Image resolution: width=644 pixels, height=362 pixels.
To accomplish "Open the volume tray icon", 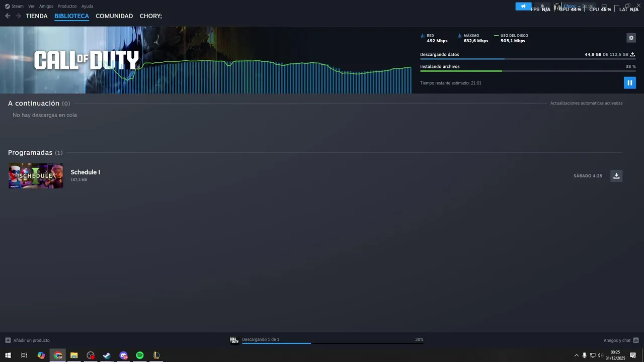I will click(x=600, y=355).
